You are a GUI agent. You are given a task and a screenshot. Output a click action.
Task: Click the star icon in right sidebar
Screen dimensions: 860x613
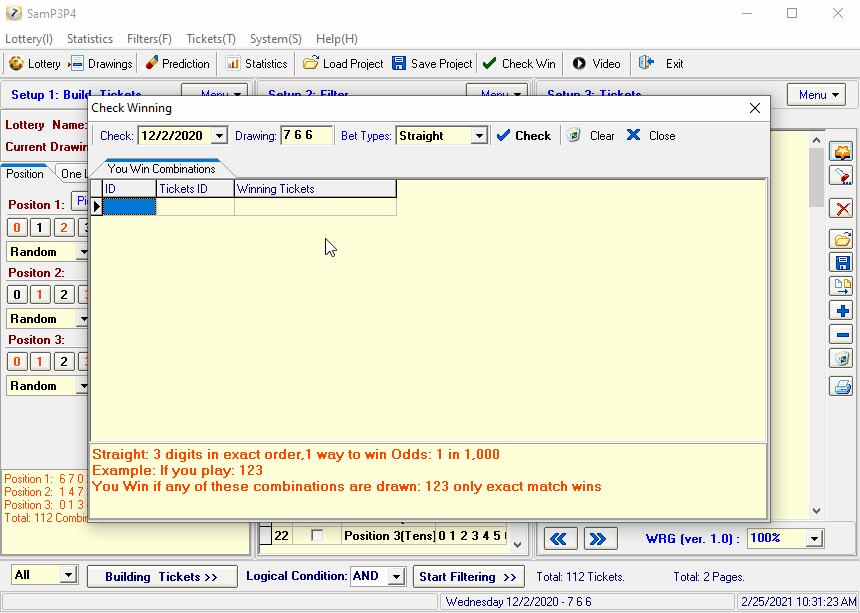pyautogui.click(x=842, y=151)
